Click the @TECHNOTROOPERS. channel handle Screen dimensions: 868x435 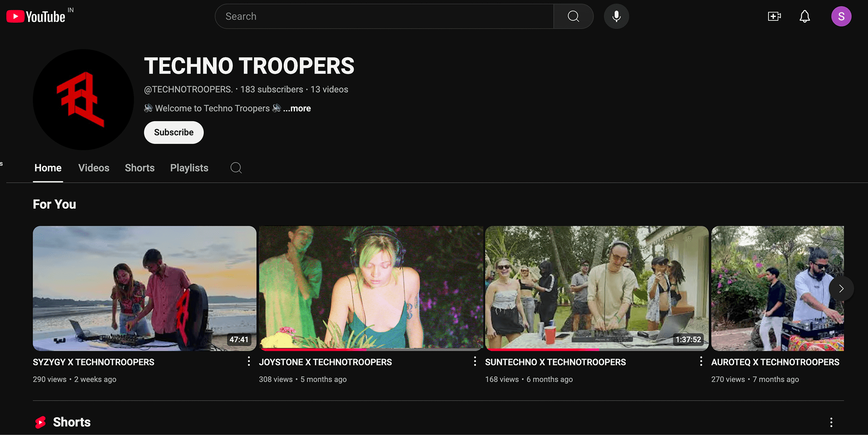point(188,89)
